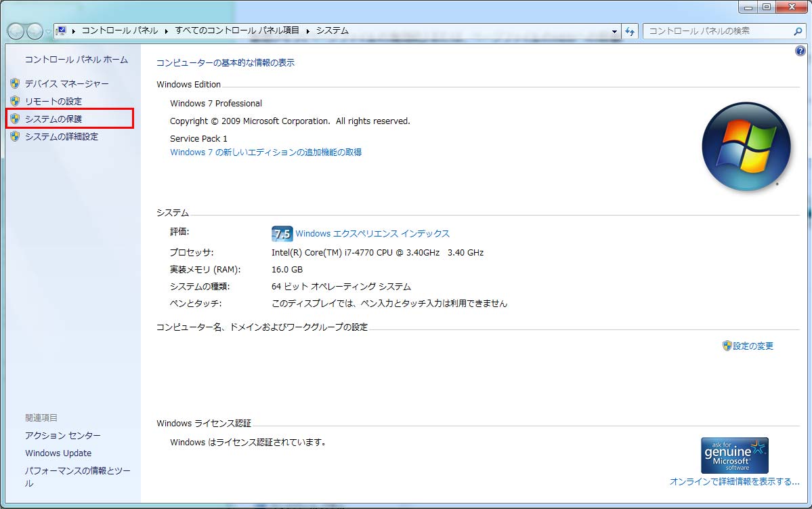Click Windows 7 の新しいエディションの追加機能の取得 link
Viewport: 812px width, 509px height.
click(265, 152)
